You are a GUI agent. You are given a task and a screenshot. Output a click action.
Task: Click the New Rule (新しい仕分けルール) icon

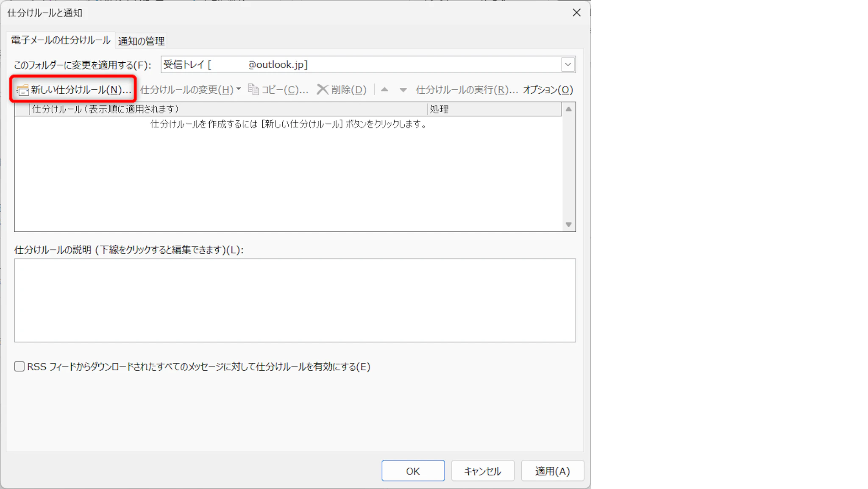[22, 90]
